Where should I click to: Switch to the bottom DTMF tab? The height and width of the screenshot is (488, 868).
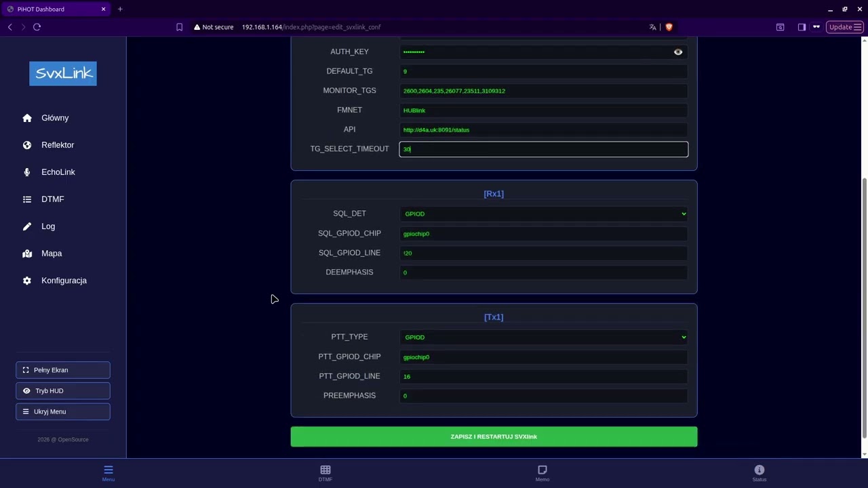pyautogui.click(x=325, y=473)
